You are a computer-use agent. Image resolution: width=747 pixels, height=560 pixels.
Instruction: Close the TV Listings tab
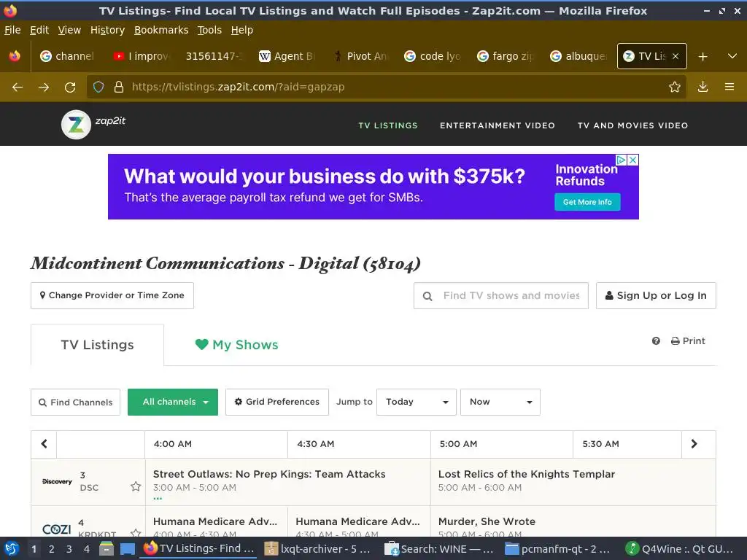(676, 56)
